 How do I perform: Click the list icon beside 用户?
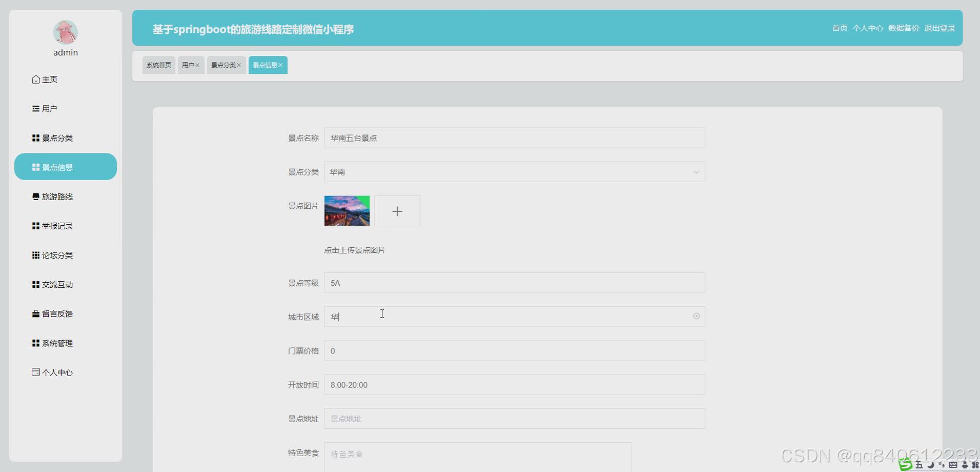(36, 109)
